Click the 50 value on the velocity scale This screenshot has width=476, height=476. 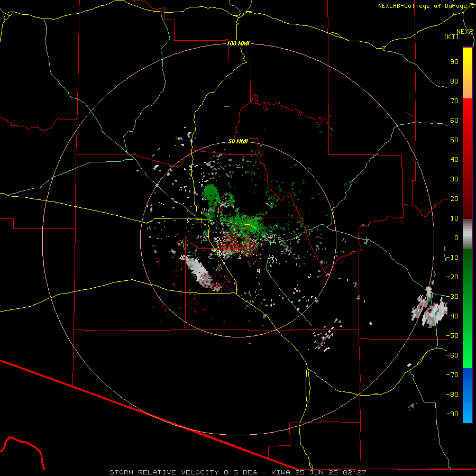click(x=454, y=140)
